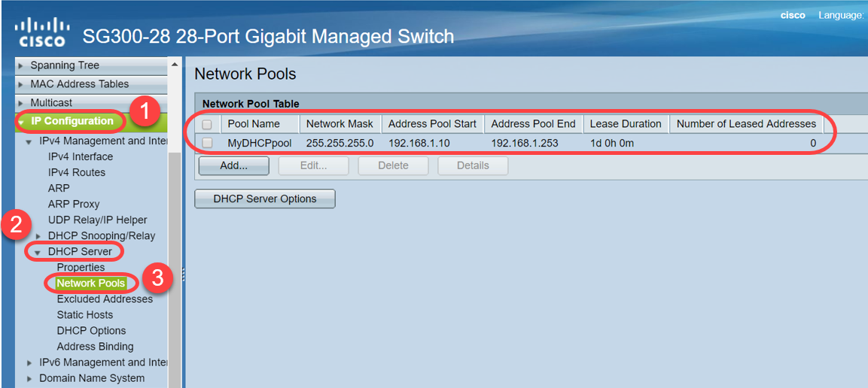Select the IP Configuration menu

click(x=72, y=121)
